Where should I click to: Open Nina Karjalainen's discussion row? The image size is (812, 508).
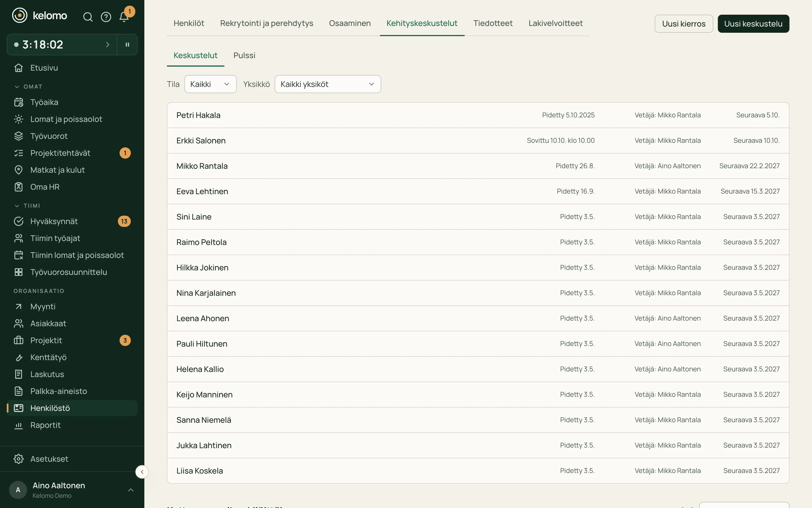(x=478, y=293)
